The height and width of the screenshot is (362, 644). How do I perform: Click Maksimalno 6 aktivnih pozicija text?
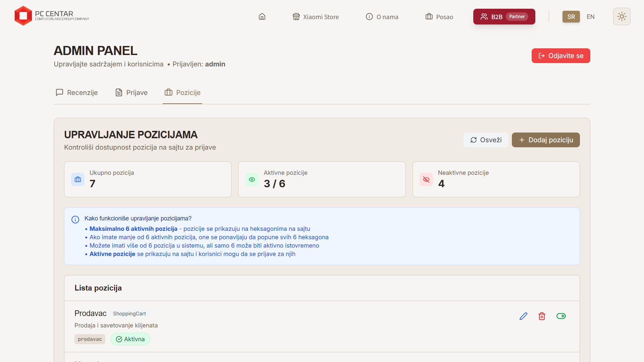(x=133, y=229)
